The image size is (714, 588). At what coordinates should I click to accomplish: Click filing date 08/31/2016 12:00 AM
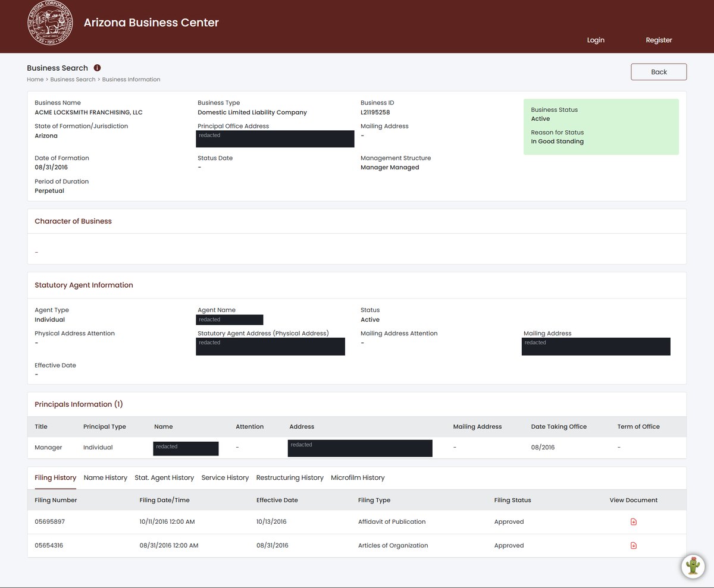click(169, 545)
